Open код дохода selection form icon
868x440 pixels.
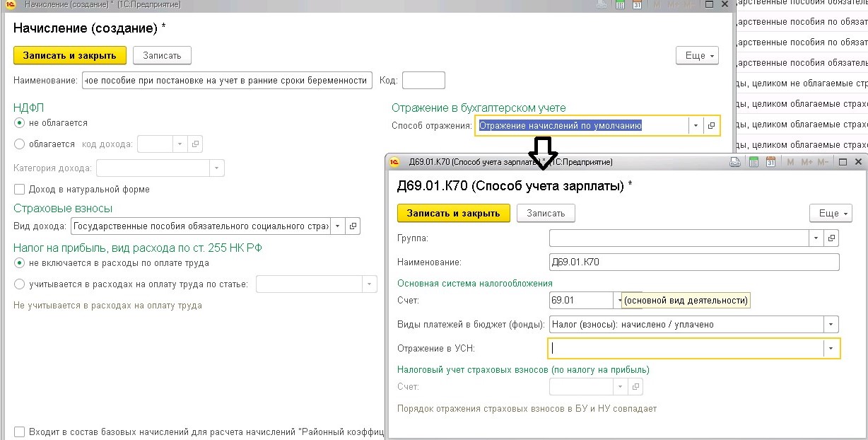[196, 144]
